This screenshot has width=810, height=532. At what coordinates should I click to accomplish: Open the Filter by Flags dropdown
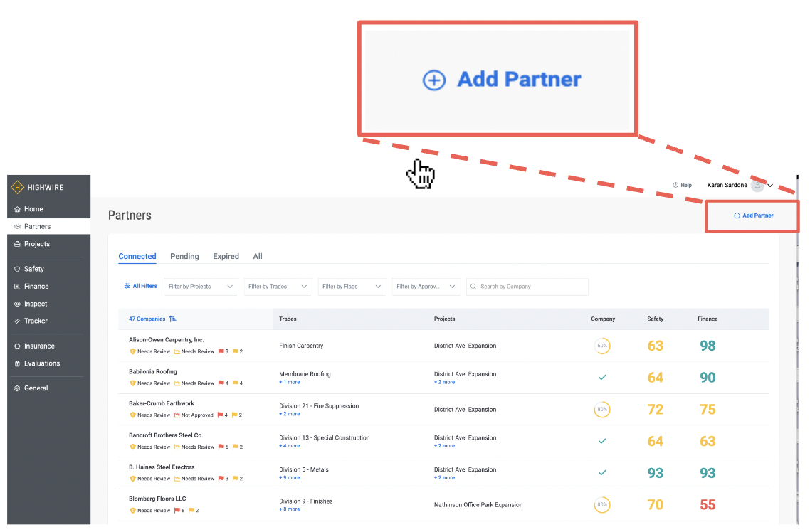352,287
